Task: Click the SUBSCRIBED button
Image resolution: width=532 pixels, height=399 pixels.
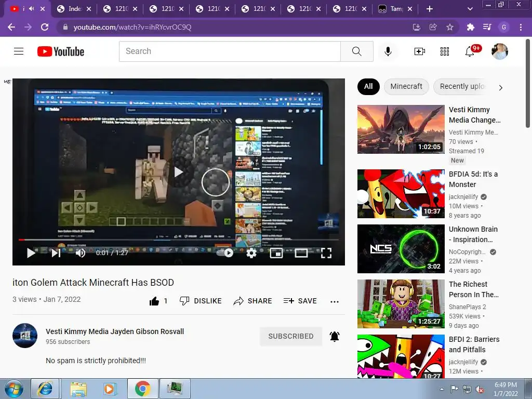Action: [x=291, y=336]
